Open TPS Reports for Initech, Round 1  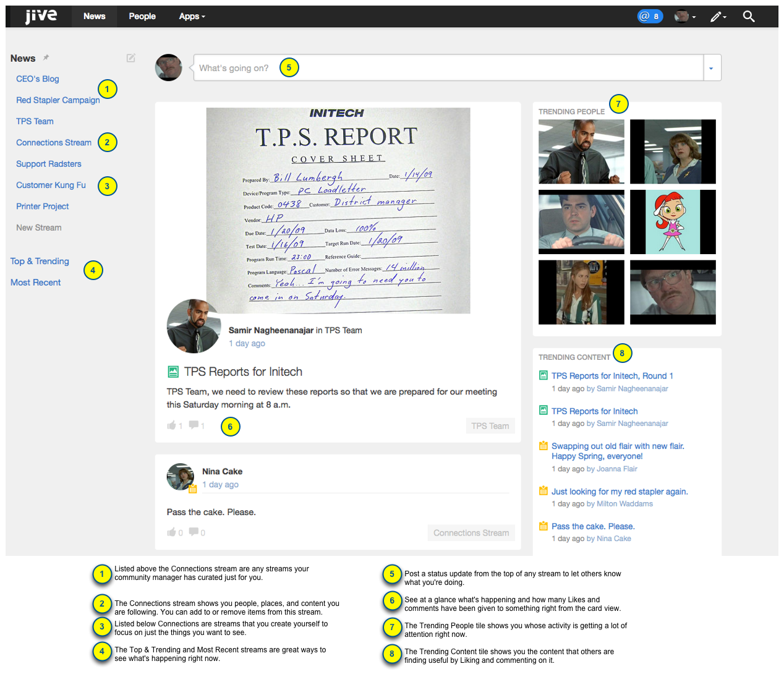click(612, 376)
